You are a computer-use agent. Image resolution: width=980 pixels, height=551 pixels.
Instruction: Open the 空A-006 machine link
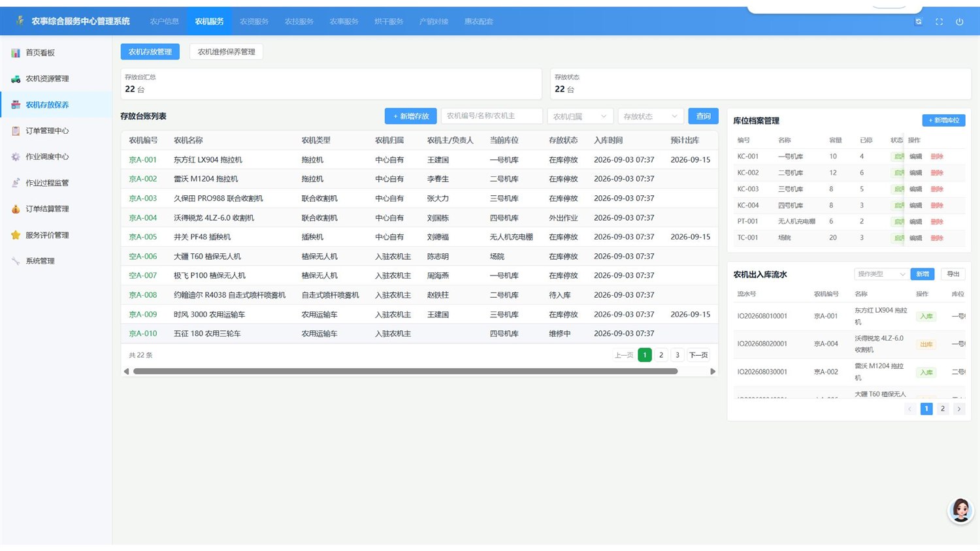[x=143, y=257]
